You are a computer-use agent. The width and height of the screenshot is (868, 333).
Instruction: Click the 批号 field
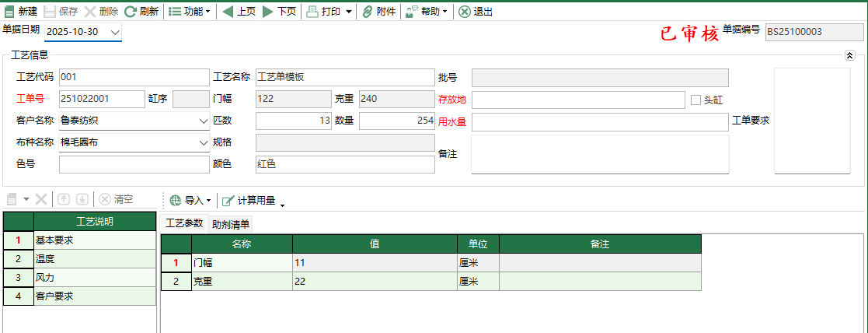pos(600,78)
